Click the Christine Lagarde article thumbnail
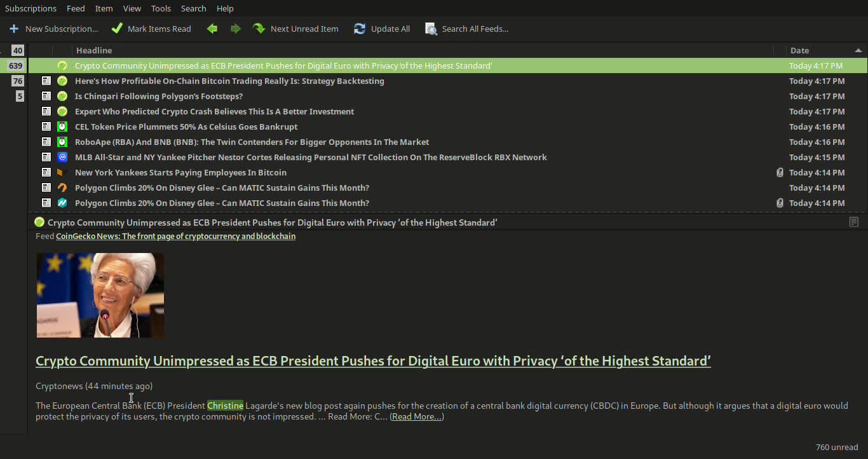 pos(100,295)
